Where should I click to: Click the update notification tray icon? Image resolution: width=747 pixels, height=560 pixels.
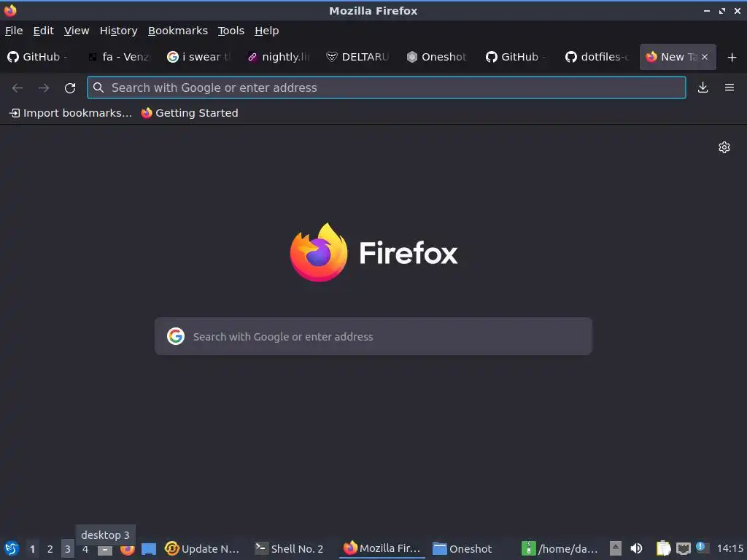[x=701, y=548]
